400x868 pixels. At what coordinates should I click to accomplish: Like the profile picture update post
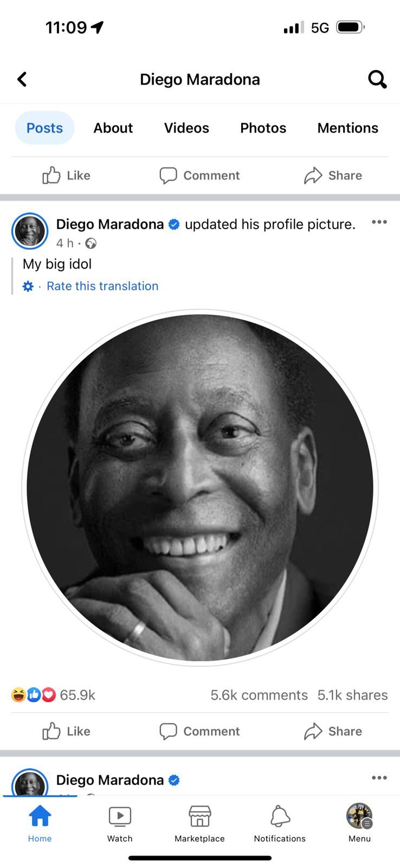[66, 731]
